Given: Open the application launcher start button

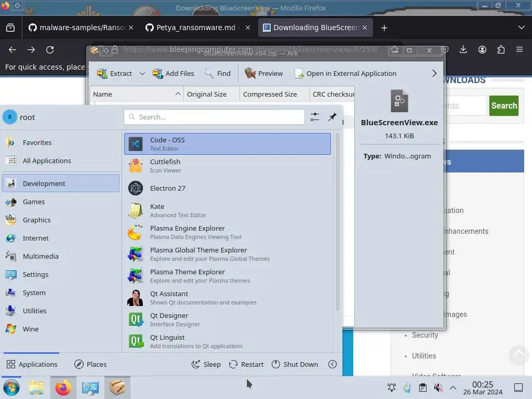Looking at the screenshot, I should pyautogui.click(x=11, y=388).
